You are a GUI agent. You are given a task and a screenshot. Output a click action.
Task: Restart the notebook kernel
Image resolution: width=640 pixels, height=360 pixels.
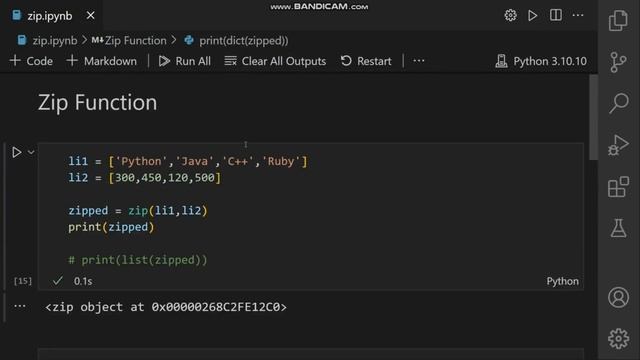(x=366, y=61)
